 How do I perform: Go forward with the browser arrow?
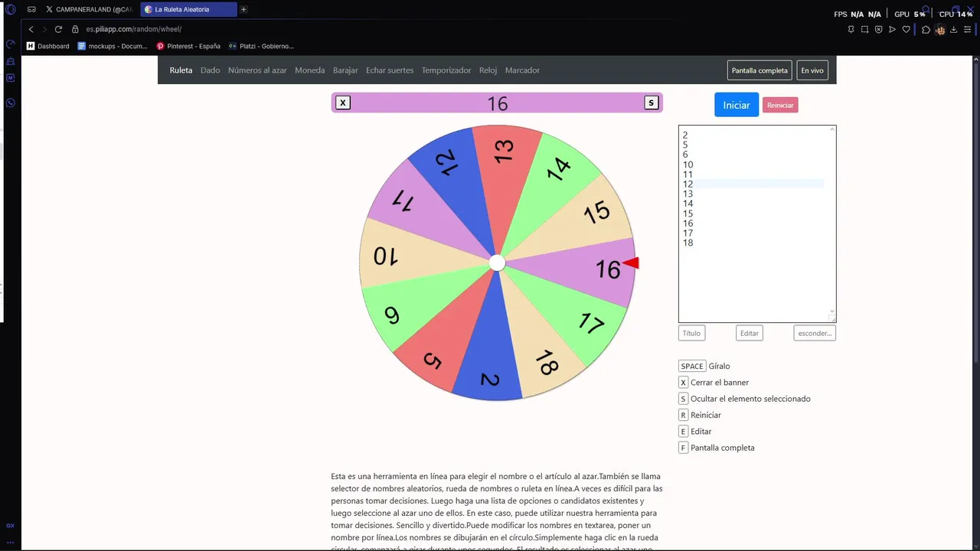point(44,29)
